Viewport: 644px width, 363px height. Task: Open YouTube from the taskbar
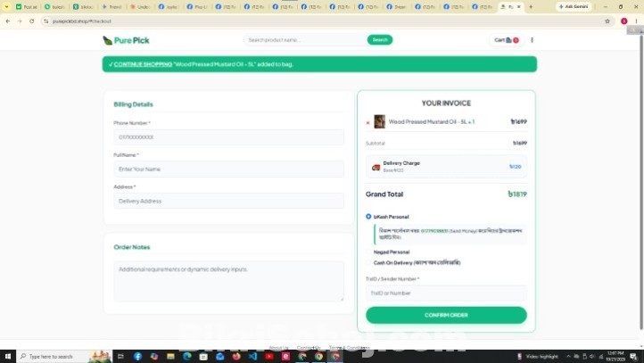coord(269,357)
